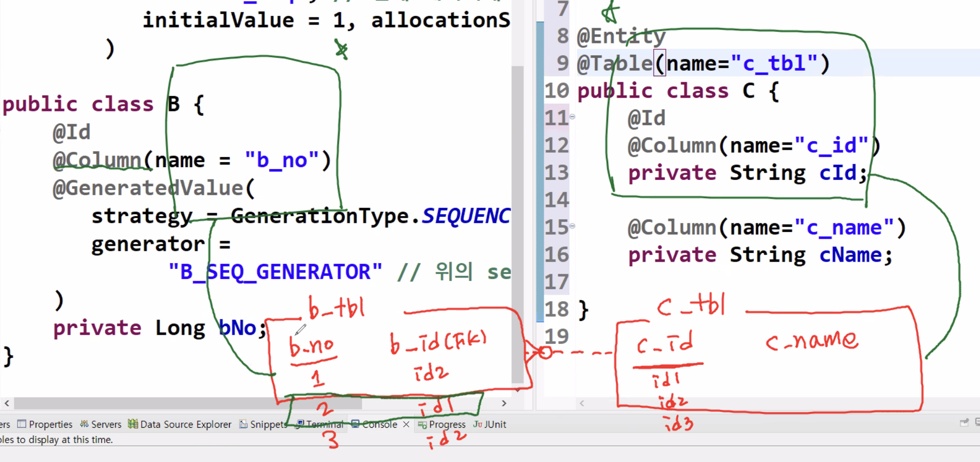Click the cId field name
This screenshot has width=980, height=462.
[x=838, y=173]
